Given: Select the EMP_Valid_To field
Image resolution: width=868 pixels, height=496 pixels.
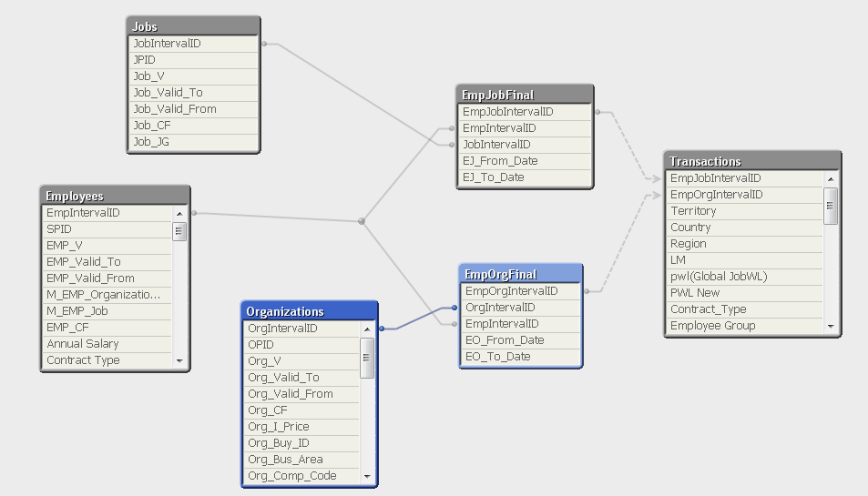Looking at the screenshot, I should point(107,262).
